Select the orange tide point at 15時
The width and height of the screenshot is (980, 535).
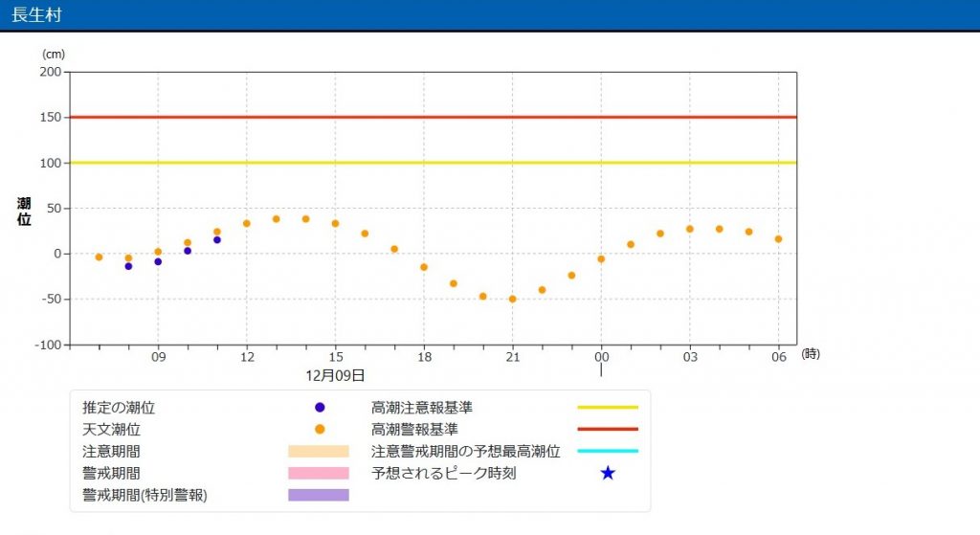[x=336, y=224]
